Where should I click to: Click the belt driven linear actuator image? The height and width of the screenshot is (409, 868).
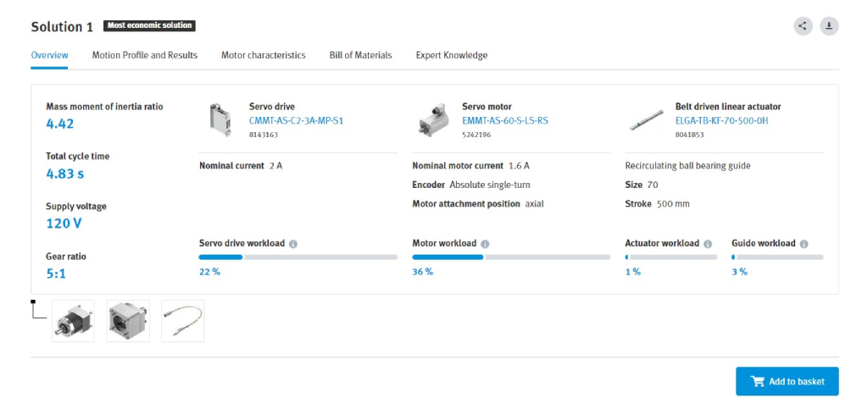click(646, 121)
